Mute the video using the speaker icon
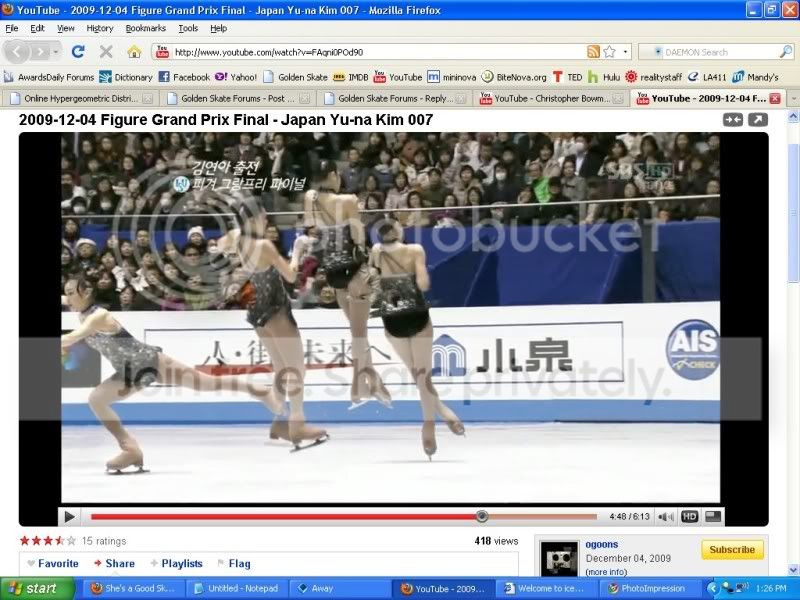The width and height of the screenshot is (800, 600). click(666, 517)
